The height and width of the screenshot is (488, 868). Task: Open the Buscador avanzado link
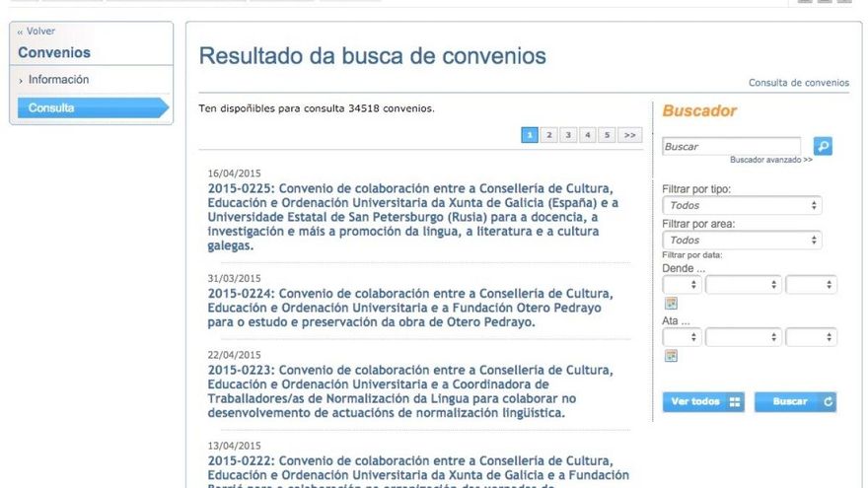click(770, 160)
